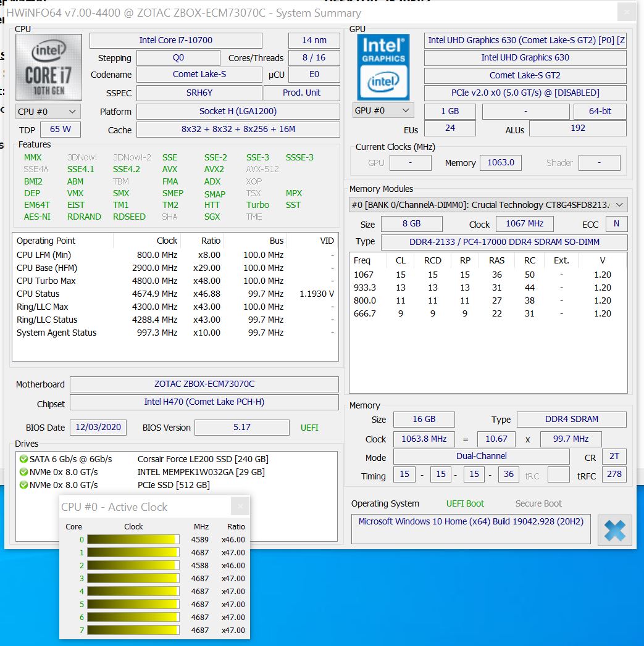Click the greyed AVX-512 feature label
The height and width of the screenshot is (646, 644).
point(262,169)
